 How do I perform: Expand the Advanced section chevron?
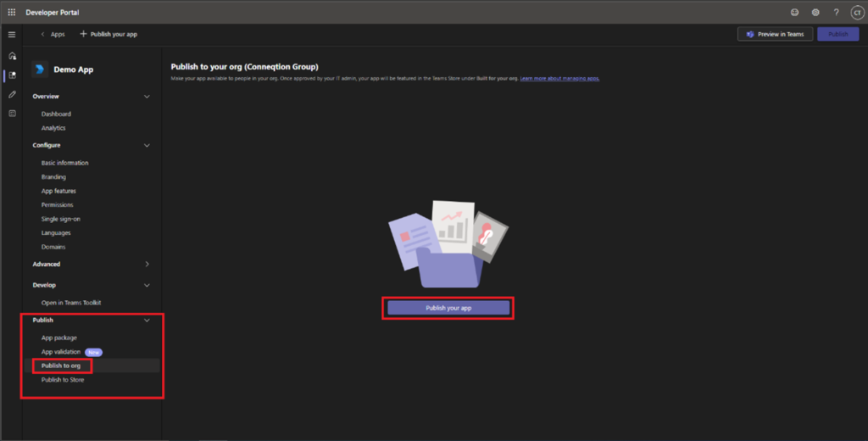[147, 265]
